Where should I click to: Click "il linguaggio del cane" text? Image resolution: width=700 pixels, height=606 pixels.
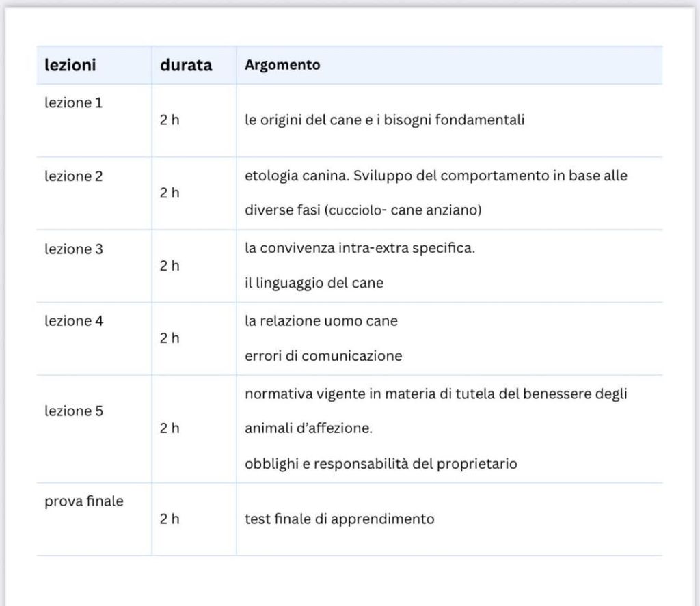314,284
